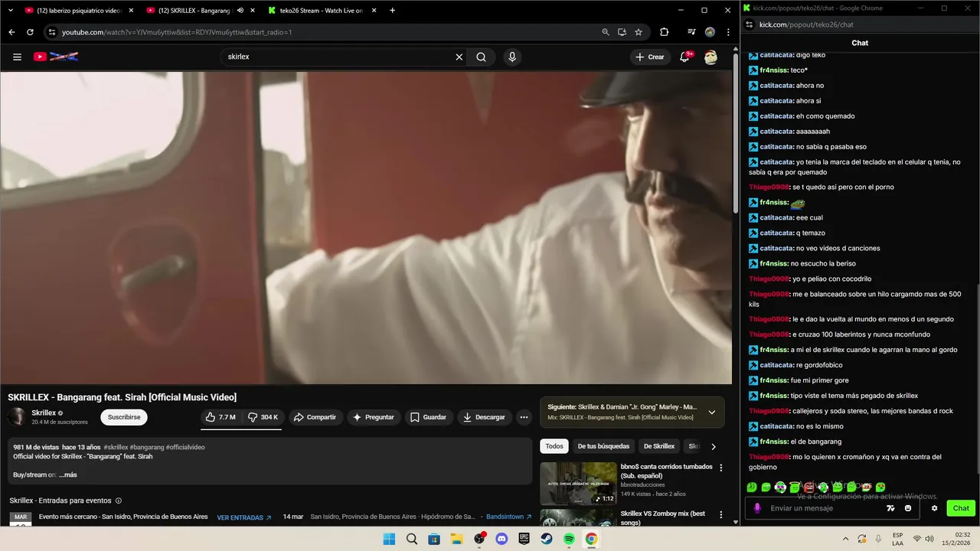Screen dimensions: 980x551
Task: Bookmark the YouTube page with the star
Action: click(639, 32)
